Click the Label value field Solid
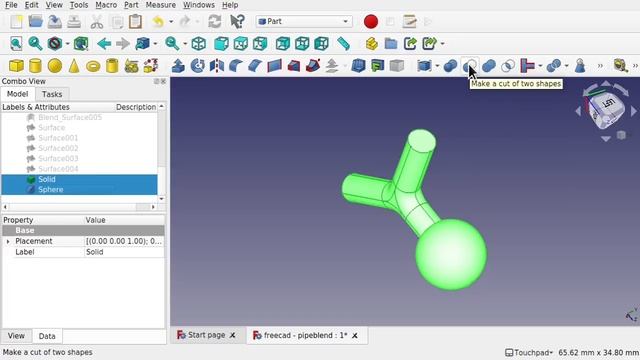The height and width of the screenshot is (360, 640). click(x=124, y=252)
